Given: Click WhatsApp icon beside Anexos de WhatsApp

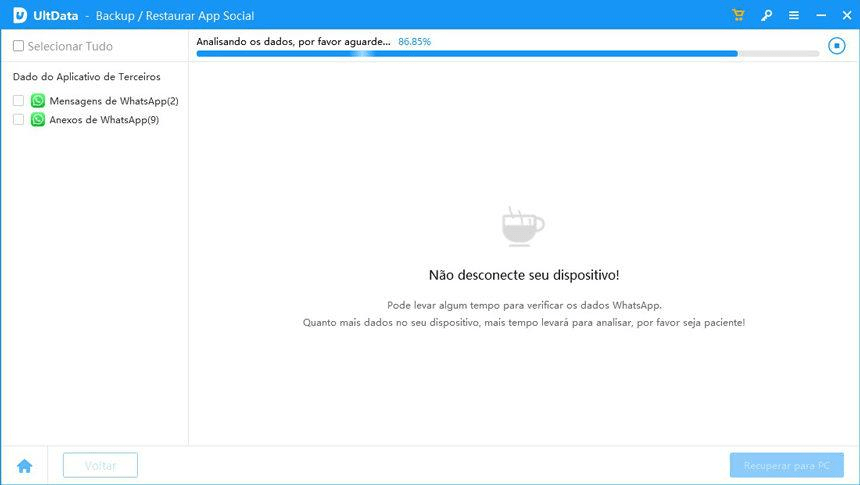Looking at the screenshot, I should 38,119.
